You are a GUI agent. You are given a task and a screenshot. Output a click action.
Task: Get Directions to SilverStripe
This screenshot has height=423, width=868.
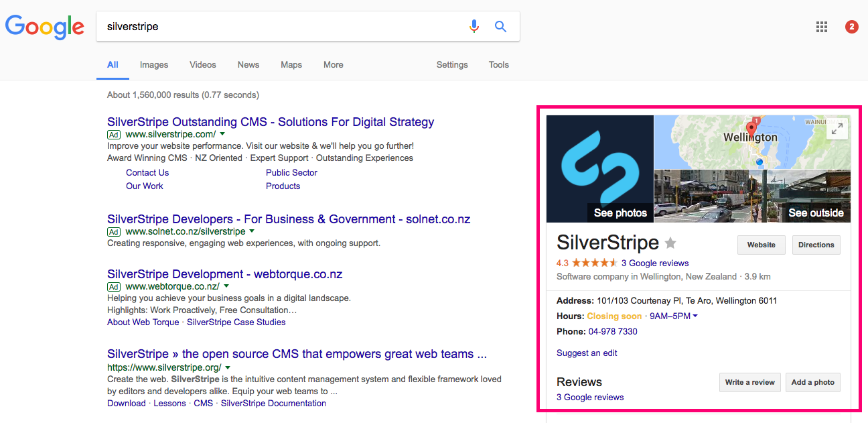[816, 245]
